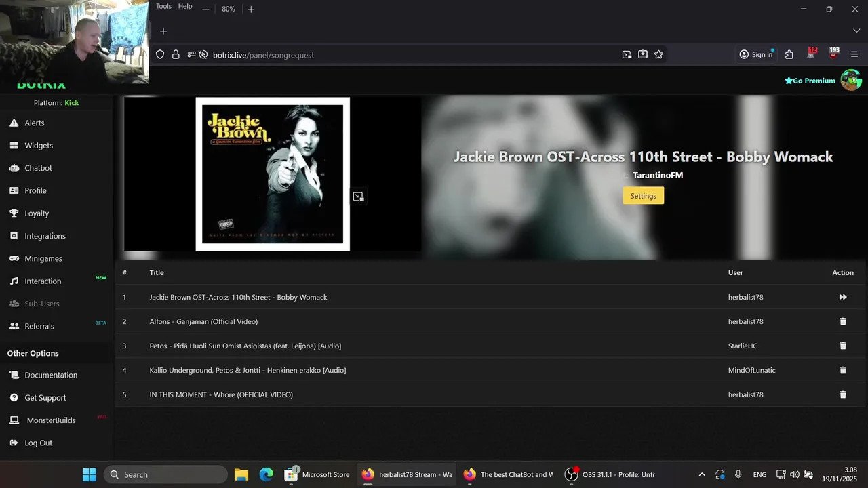Screen dimensions: 868x488
Task: Open the browser hamburger menu
Action: pyautogui.click(x=854, y=55)
